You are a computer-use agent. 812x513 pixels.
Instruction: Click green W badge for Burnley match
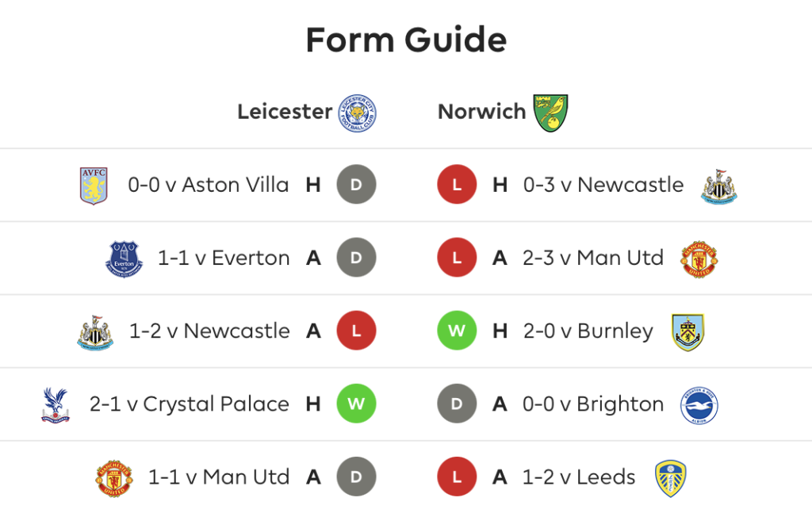[x=457, y=331]
